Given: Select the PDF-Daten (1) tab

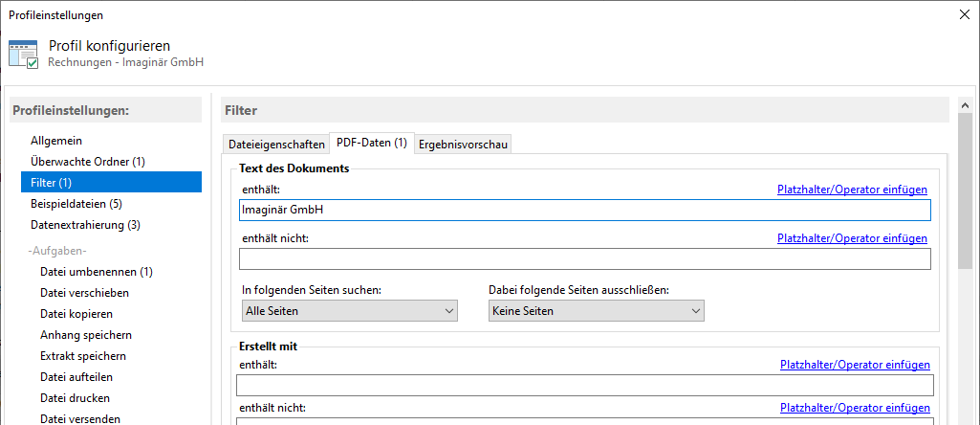Looking at the screenshot, I should click(x=371, y=143).
